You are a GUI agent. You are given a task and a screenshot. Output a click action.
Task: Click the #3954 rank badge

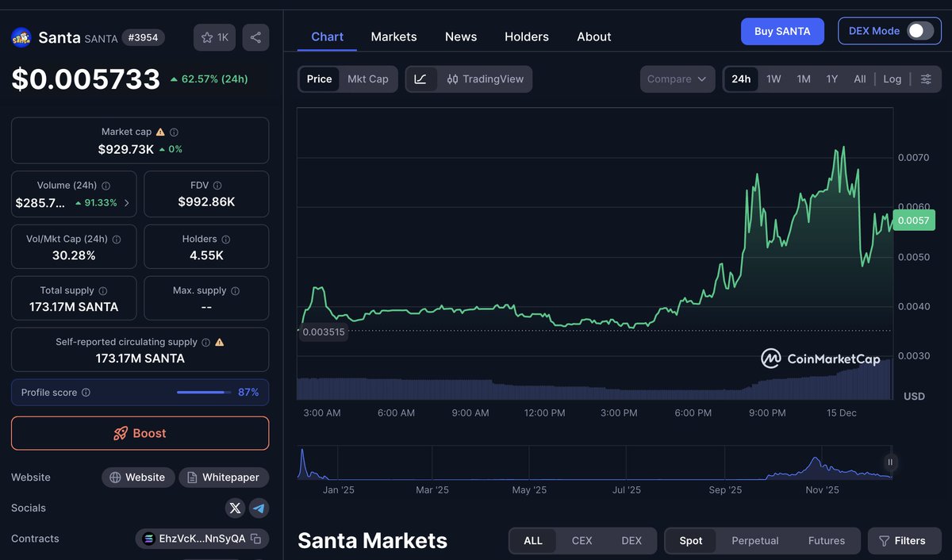[x=144, y=37]
